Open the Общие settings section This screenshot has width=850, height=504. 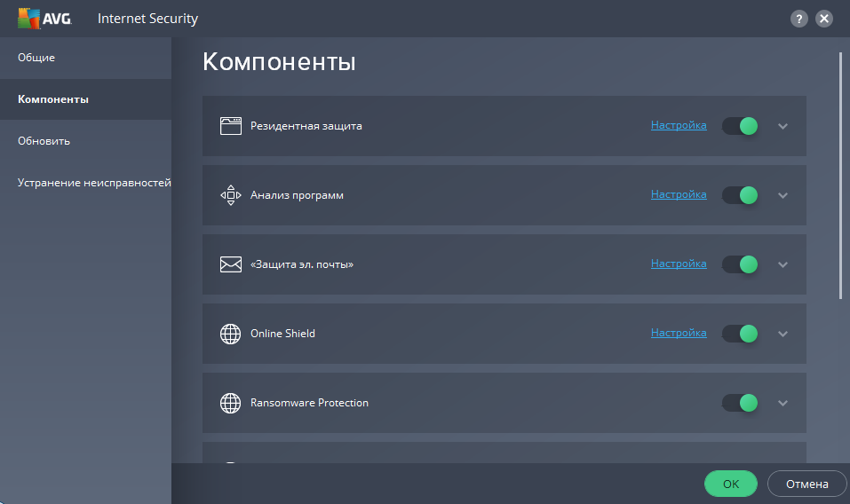[85, 58]
